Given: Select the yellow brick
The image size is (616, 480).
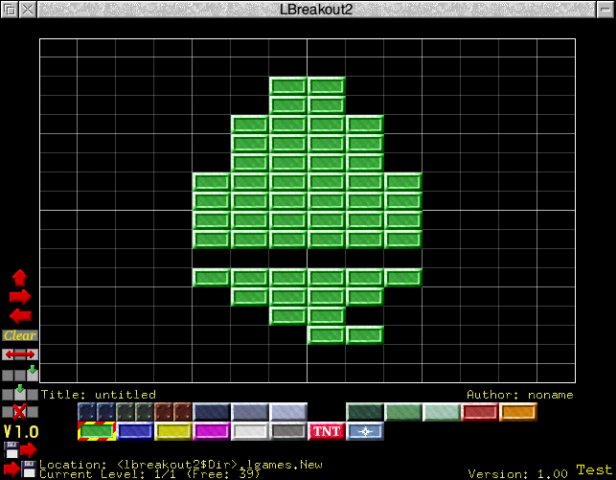Looking at the screenshot, I should click(x=173, y=431).
